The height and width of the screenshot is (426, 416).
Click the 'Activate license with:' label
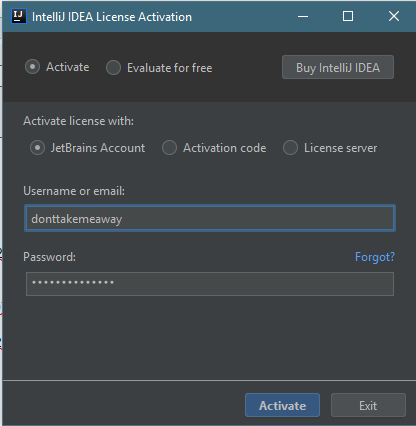tap(78, 121)
